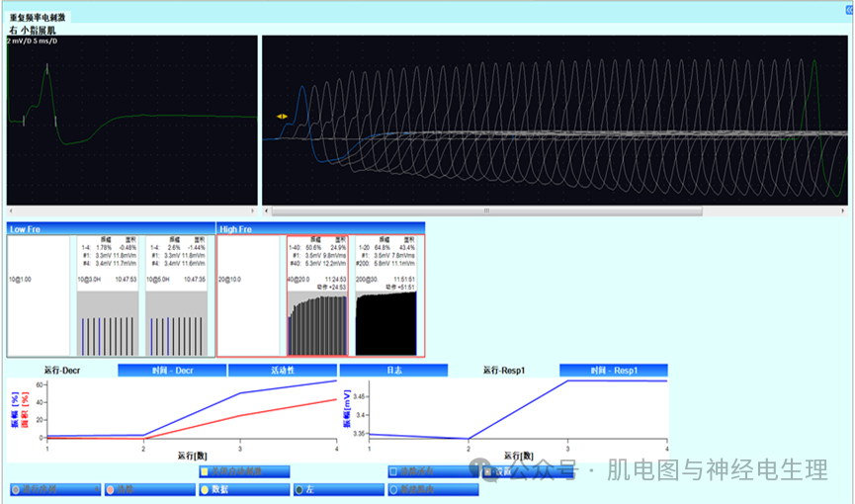Viewport: 855px width, 504px height.
Task: Switch to the 时间 - Decr tab
Action: (x=172, y=371)
